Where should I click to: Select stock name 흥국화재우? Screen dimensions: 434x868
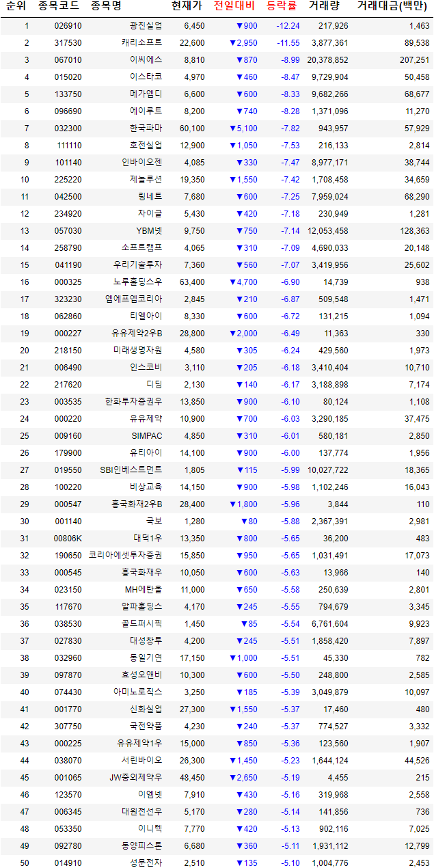pyautogui.click(x=141, y=573)
